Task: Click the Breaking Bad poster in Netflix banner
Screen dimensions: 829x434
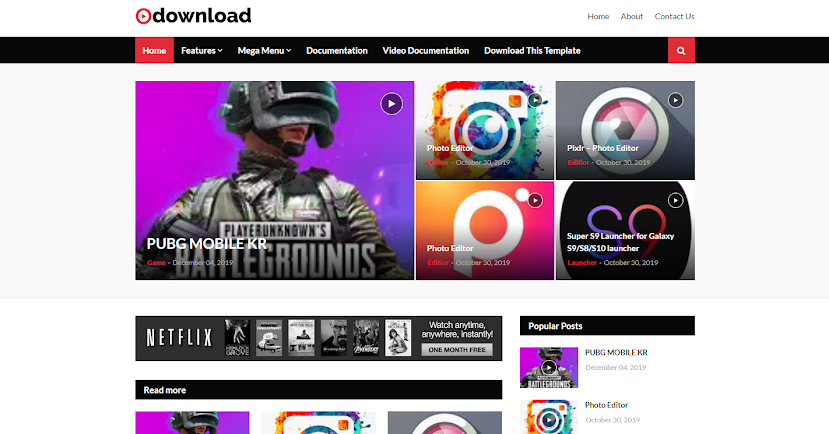Action: [x=334, y=338]
